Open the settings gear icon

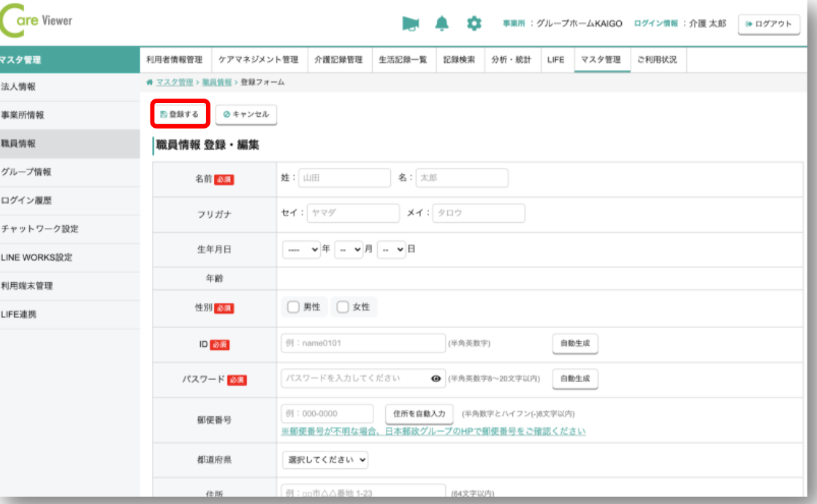[x=474, y=24]
